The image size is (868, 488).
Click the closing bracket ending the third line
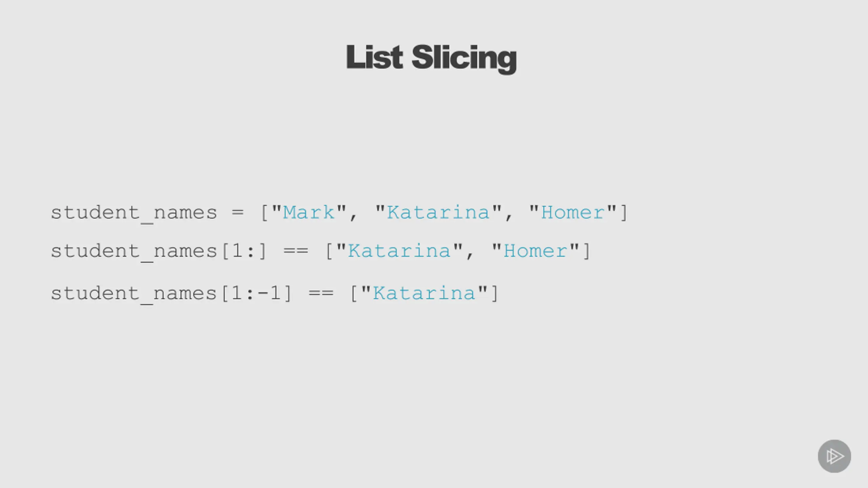(x=494, y=293)
